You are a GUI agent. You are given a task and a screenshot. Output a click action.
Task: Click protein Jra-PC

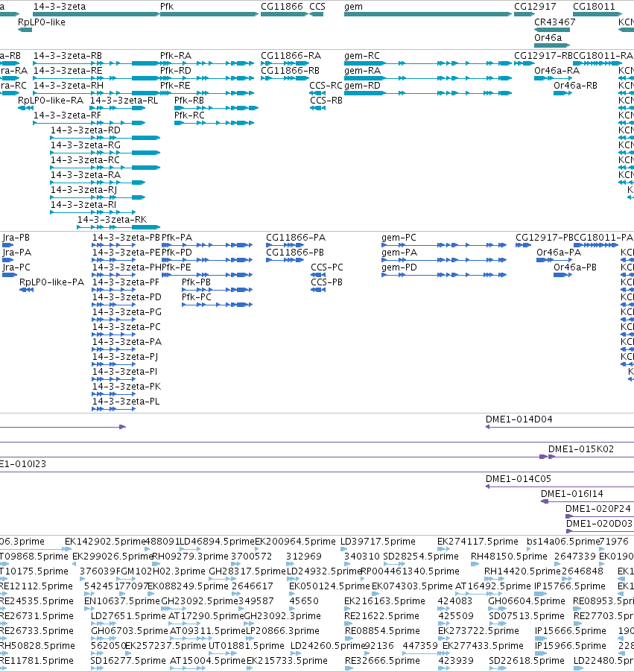16,267
